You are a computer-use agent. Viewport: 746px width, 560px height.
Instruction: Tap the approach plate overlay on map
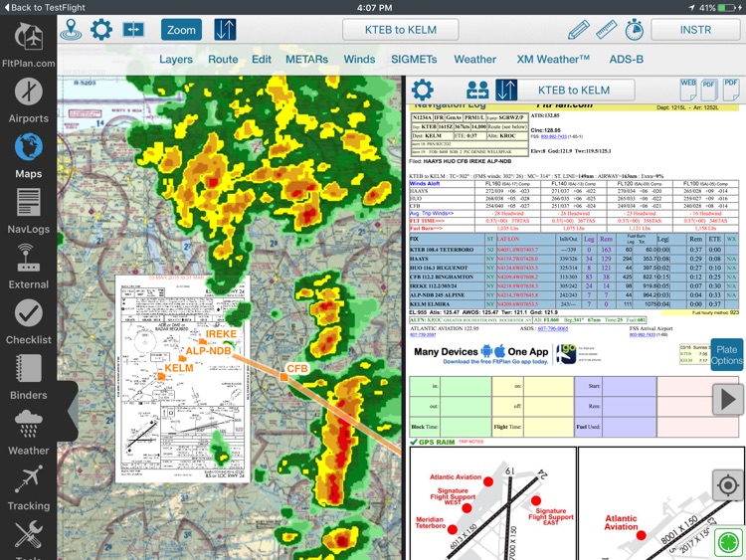182,379
